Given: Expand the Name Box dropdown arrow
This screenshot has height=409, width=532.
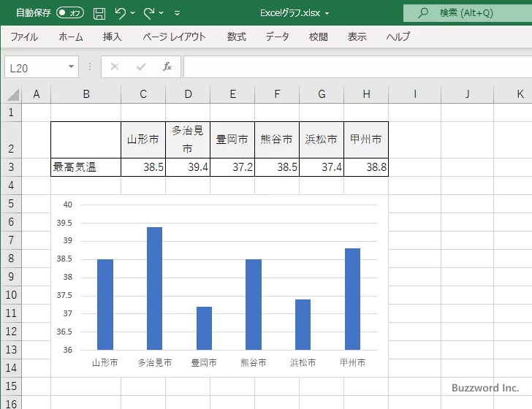Looking at the screenshot, I should (x=72, y=66).
